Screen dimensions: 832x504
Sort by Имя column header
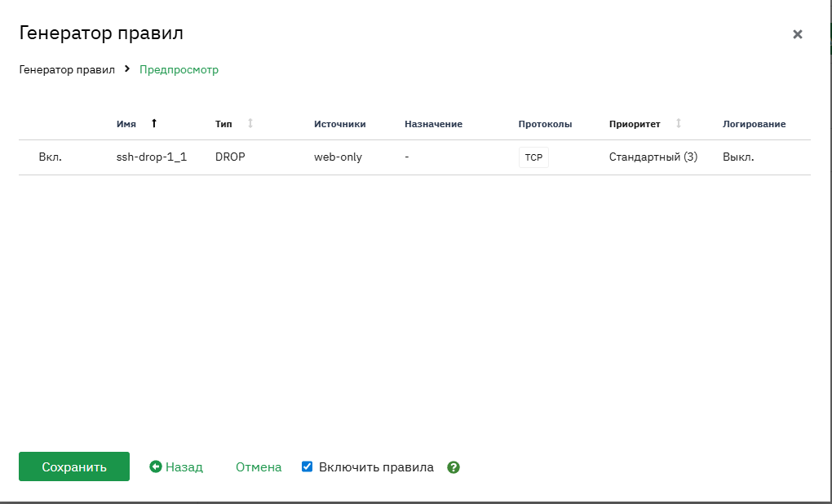coord(126,124)
